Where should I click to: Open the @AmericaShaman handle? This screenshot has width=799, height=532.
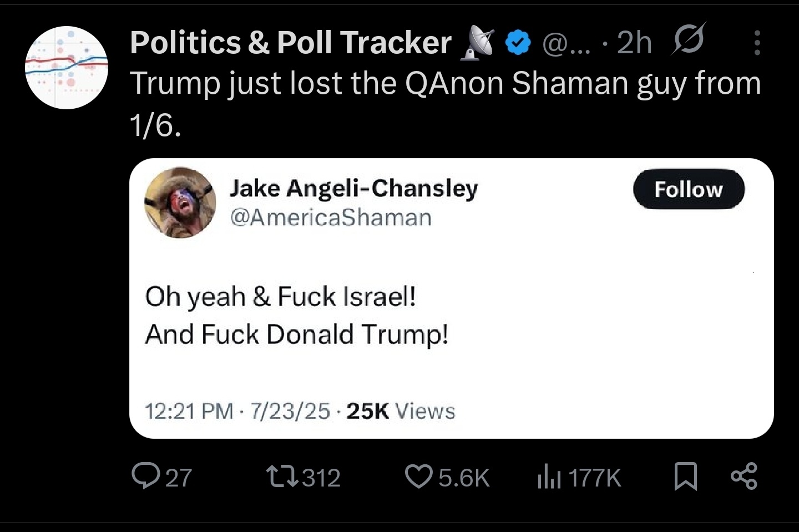click(331, 217)
